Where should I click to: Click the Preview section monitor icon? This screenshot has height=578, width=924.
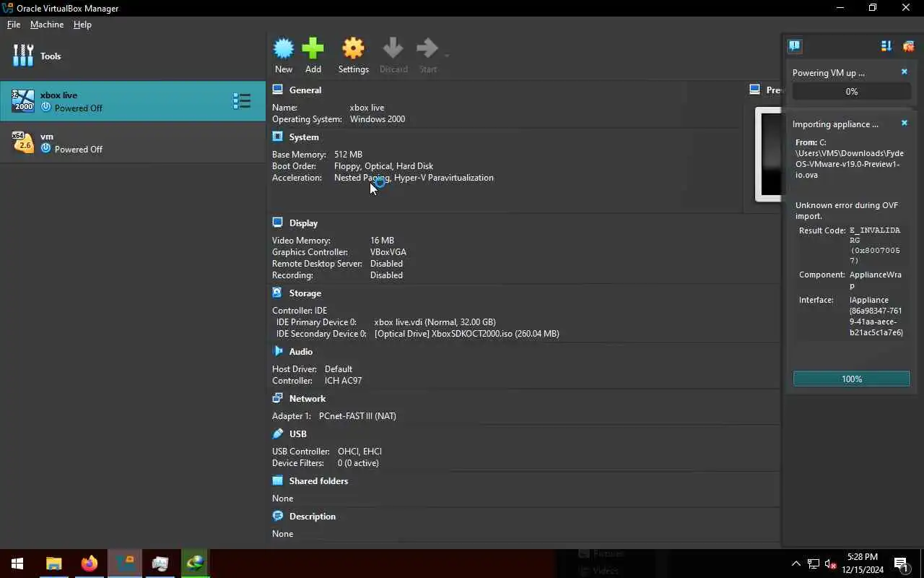[755, 90]
